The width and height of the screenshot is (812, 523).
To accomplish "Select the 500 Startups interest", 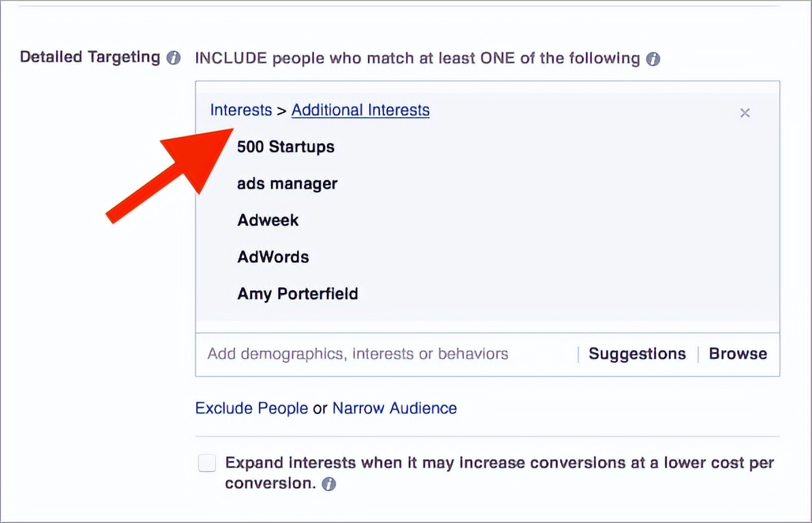I will (x=285, y=147).
